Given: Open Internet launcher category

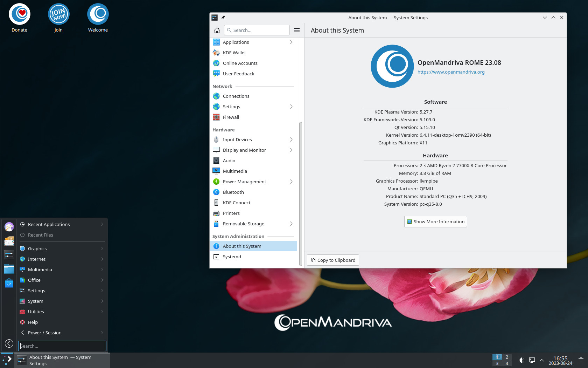Looking at the screenshot, I should click(62, 259).
